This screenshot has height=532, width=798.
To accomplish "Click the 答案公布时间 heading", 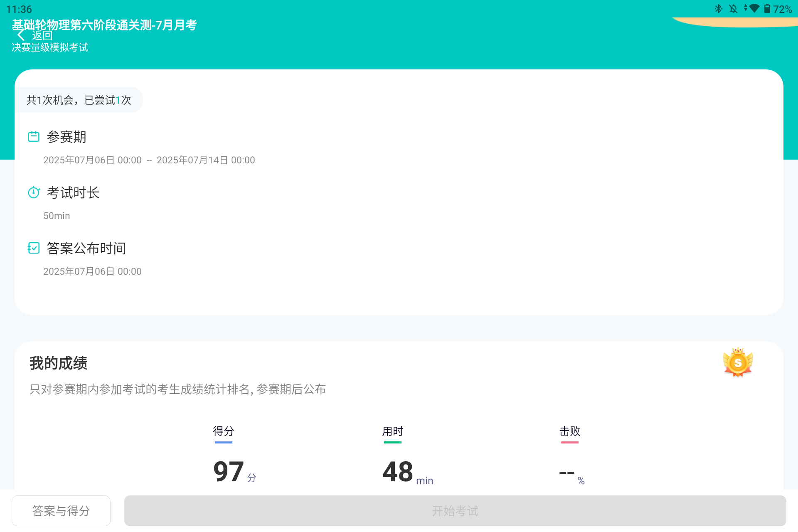I will (x=86, y=248).
